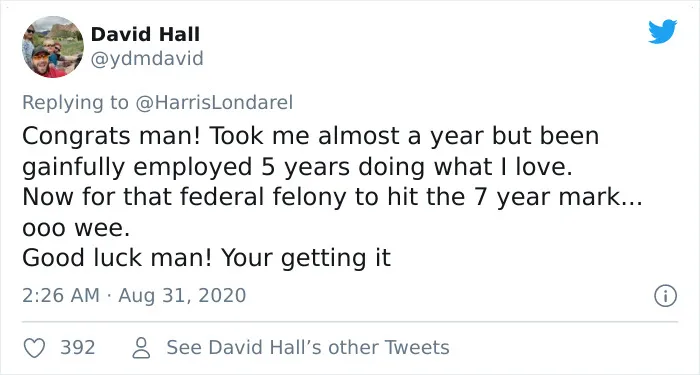This screenshot has height=375, width=700.
Task: Open the 2:26 AM timestamp
Action: coord(61,296)
